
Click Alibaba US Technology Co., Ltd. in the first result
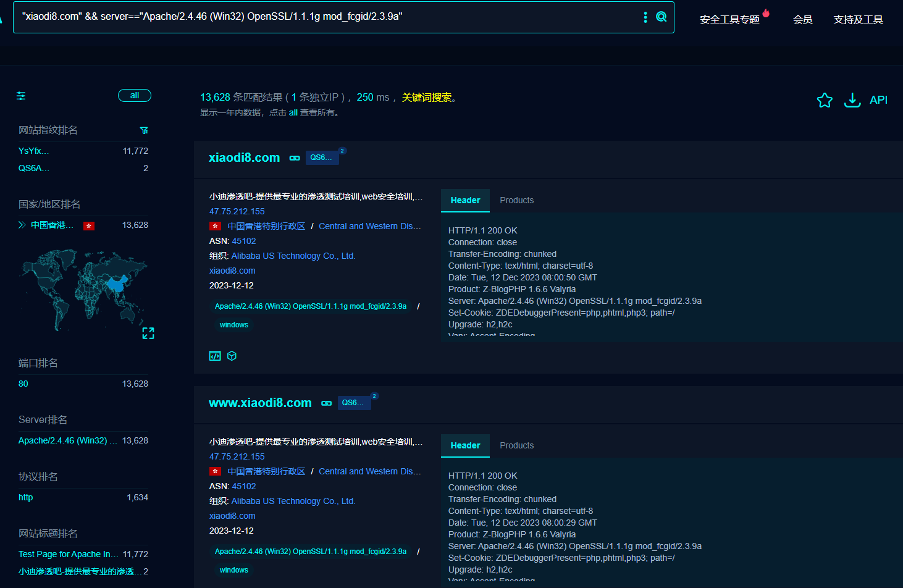pyautogui.click(x=293, y=256)
